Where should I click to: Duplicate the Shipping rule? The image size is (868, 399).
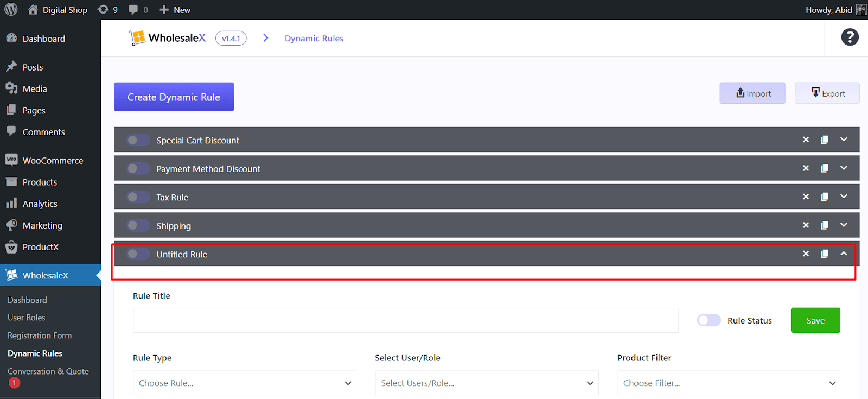(825, 225)
